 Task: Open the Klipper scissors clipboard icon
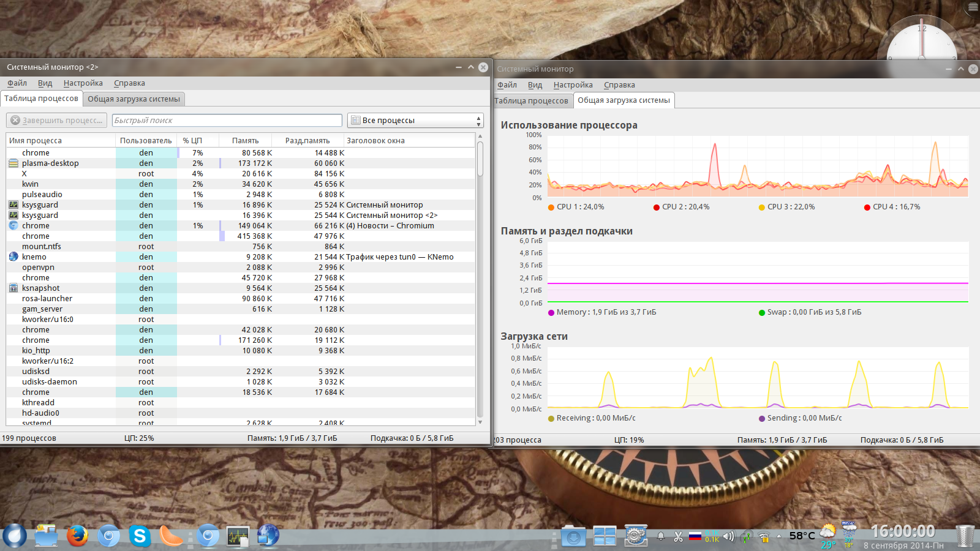pyautogui.click(x=678, y=537)
